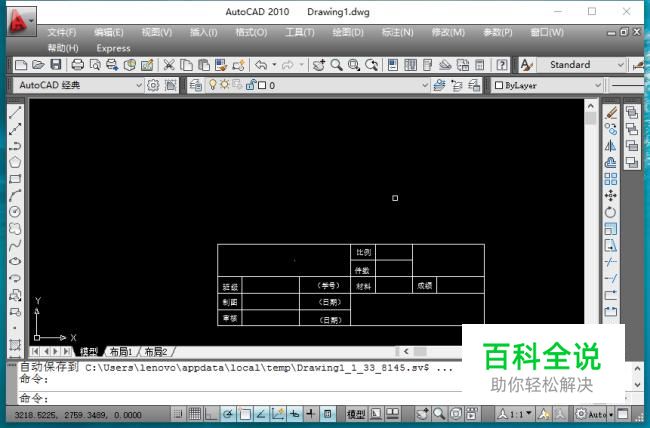This screenshot has height=428, width=650.
Task: Open the 修改(M) menu
Action: 448,32
